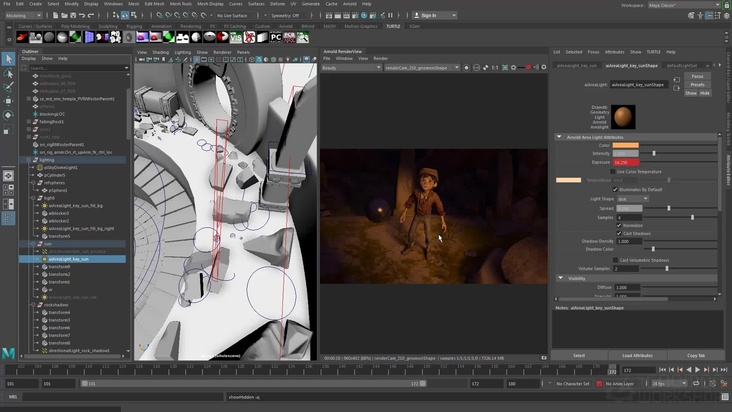Open the renderCam_210_gnomonShape camera dropdown

(x=422, y=68)
